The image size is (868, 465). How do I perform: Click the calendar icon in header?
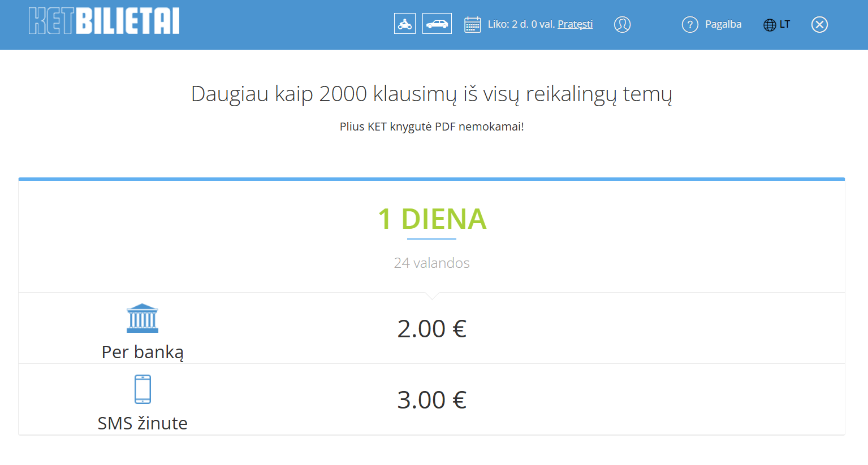(472, 24)
